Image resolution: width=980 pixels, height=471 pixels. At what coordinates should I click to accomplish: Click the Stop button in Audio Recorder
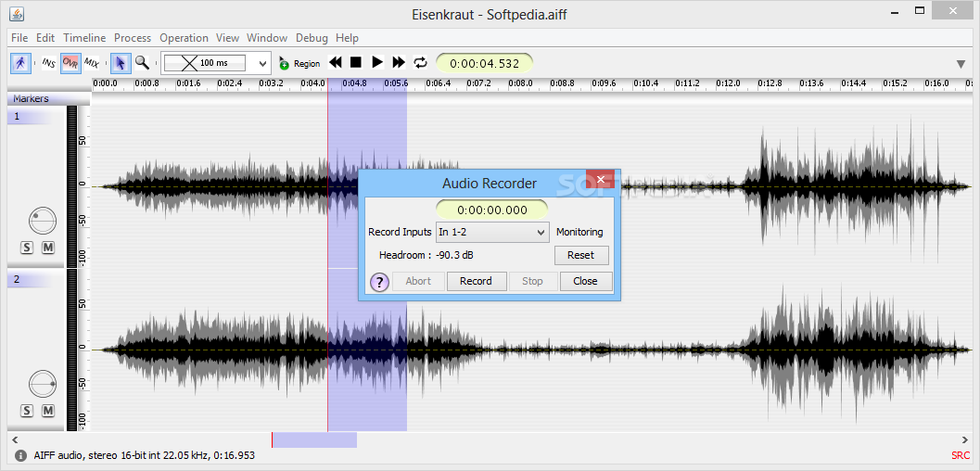[x=532, y=281]
